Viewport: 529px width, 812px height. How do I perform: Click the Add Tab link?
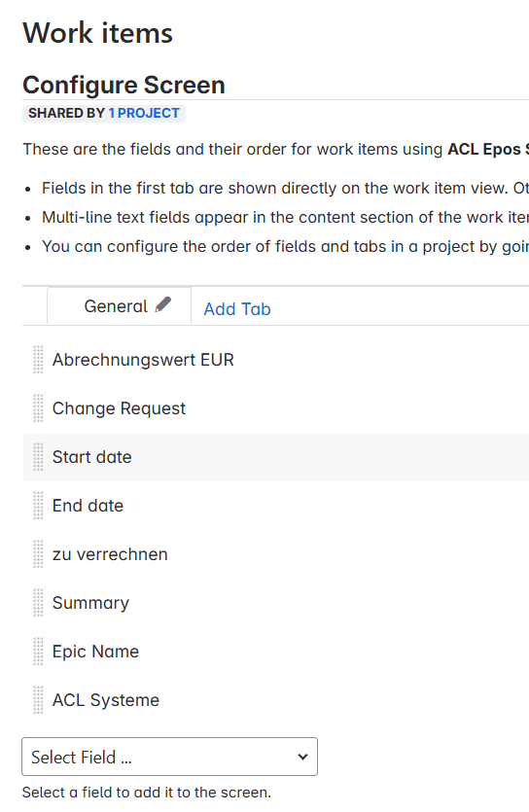coord(237,309)
